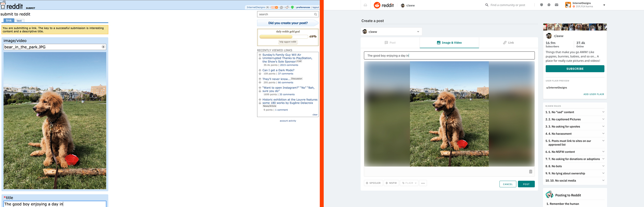Image resolution: width=644 pixels, height=207 pixels.
Task: Click the new reddit logo in the top bar
Action: coord(384,5)
